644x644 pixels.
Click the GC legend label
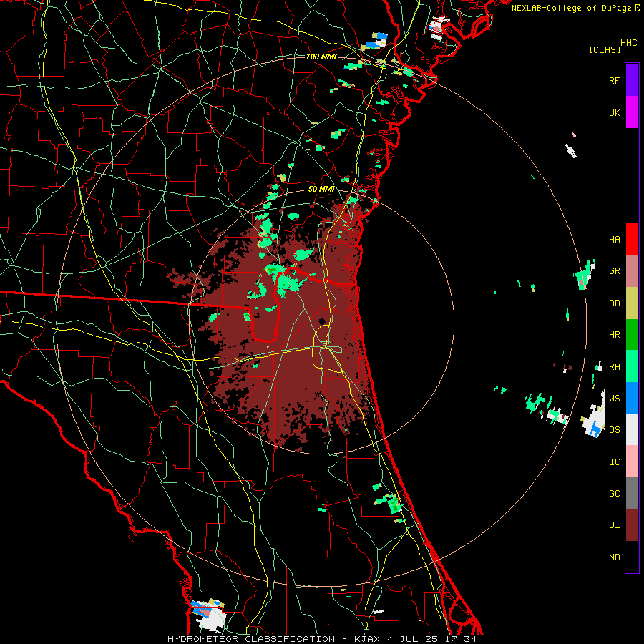(x=614, y=494)
